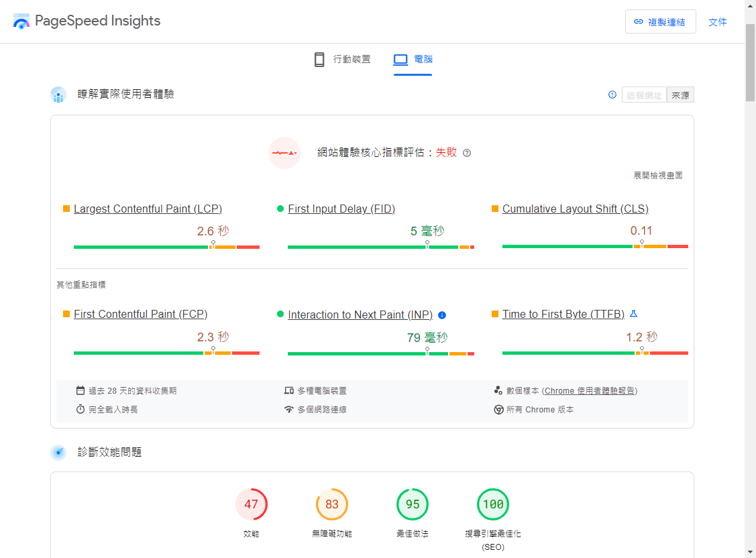The image size is (756, 558).
Task: Click the green dot marker beside FID
Action: point(280,209)
